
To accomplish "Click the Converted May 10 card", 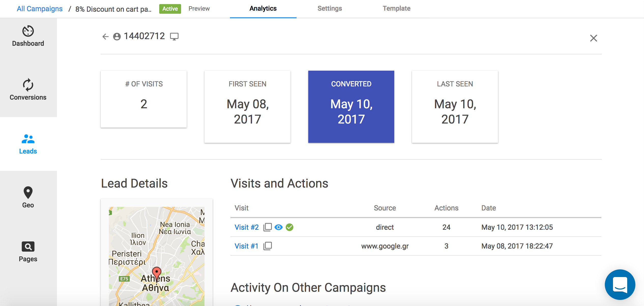I will (x=351, y=107).
